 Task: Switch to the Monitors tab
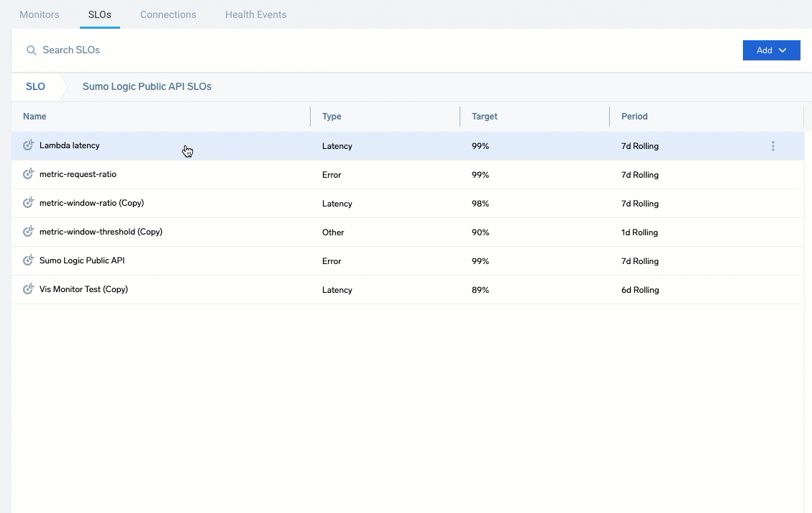point(40,14)
